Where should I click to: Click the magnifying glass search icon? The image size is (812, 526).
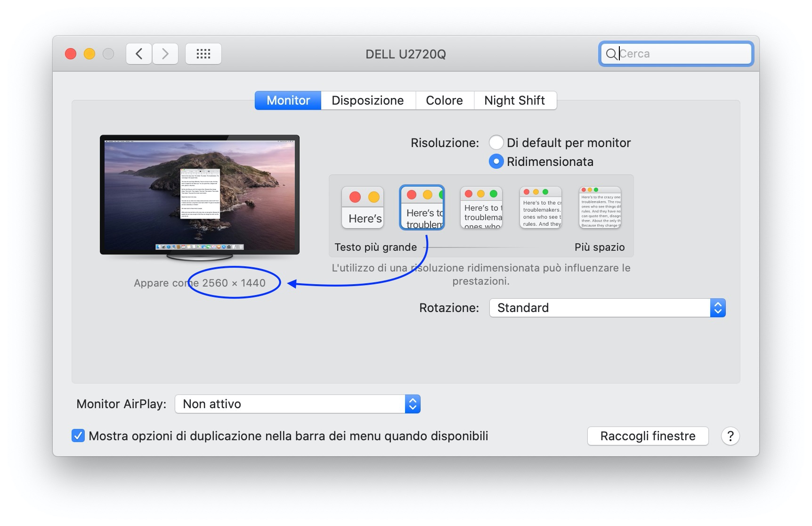(611, 54)
